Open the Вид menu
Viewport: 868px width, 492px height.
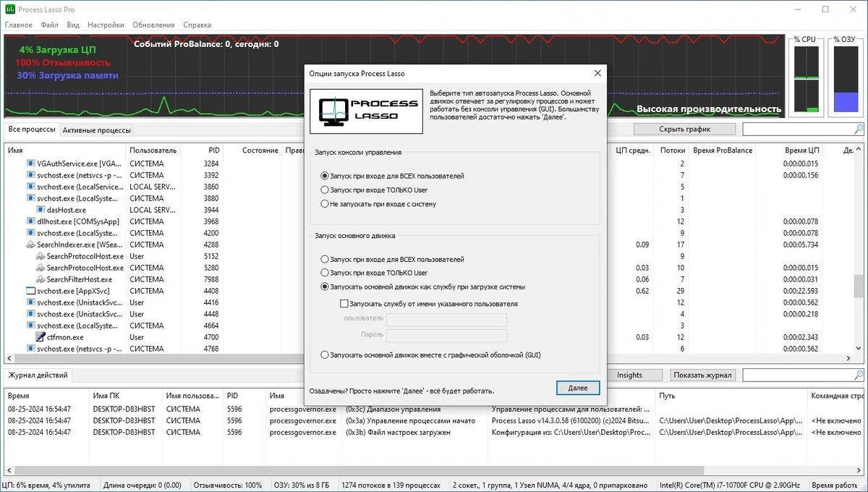(73, 25)
